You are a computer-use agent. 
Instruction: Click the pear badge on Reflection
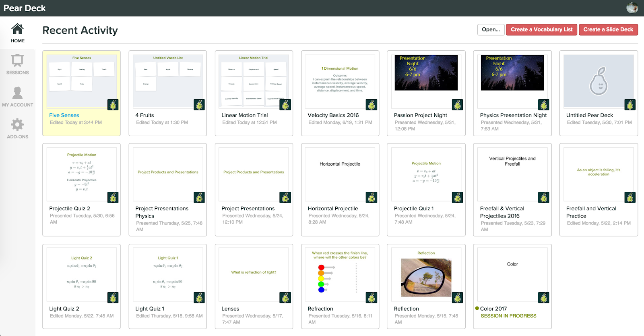(458, 298)
